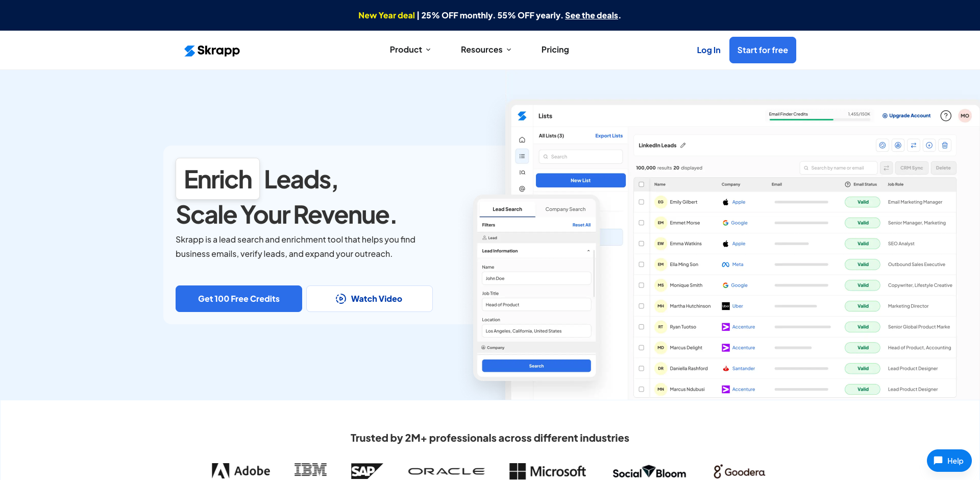Click the home icon in dashboard sidebar
This screenshot has height=480, width=980.
522,140
